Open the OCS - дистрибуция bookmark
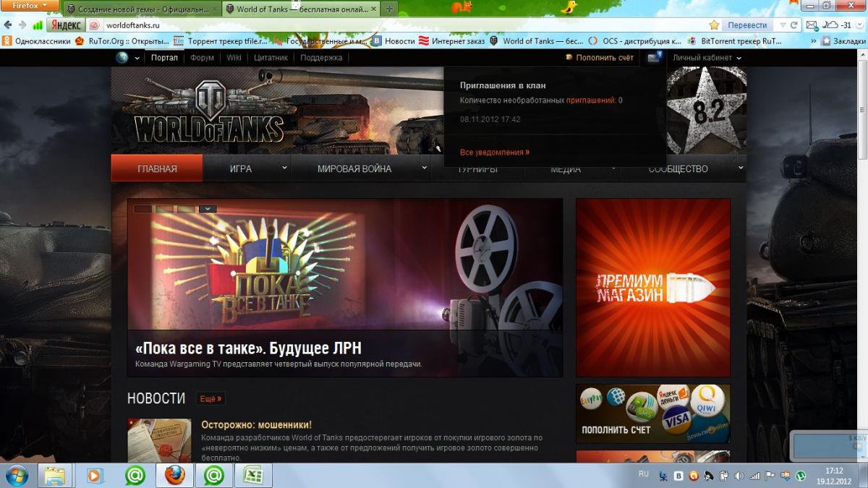The image size is (868, 488). (x=634, y=41)
